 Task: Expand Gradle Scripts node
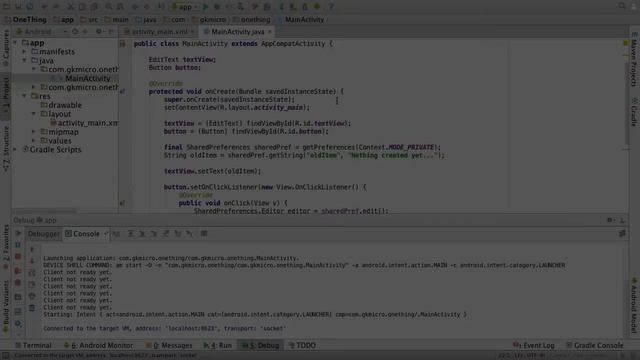tap(15, 149)
